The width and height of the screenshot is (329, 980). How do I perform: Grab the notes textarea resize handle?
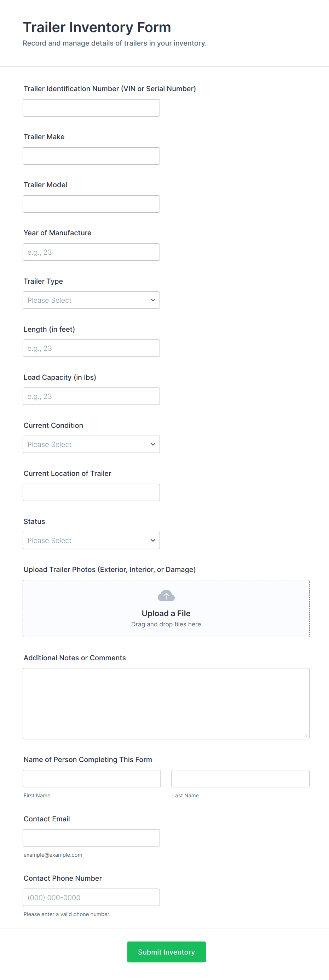coord(306,736)
